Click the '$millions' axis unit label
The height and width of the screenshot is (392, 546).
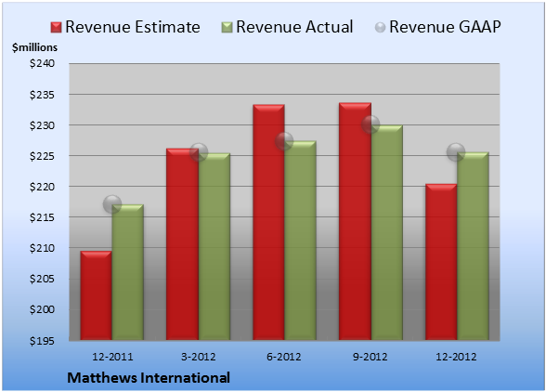(x=34, y=47)
